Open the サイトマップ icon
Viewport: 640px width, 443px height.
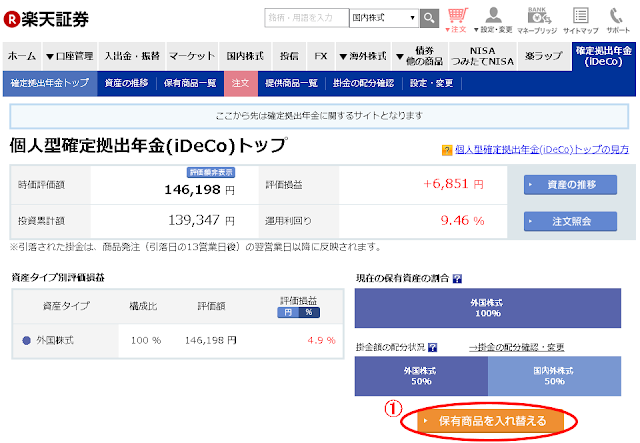[x=580, y=20]
